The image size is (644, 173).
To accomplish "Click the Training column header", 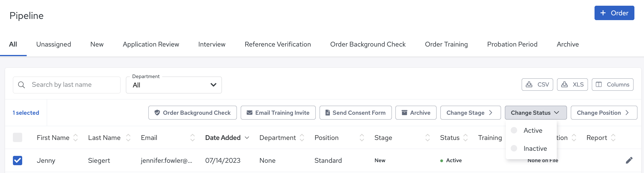I will [490, 138].
